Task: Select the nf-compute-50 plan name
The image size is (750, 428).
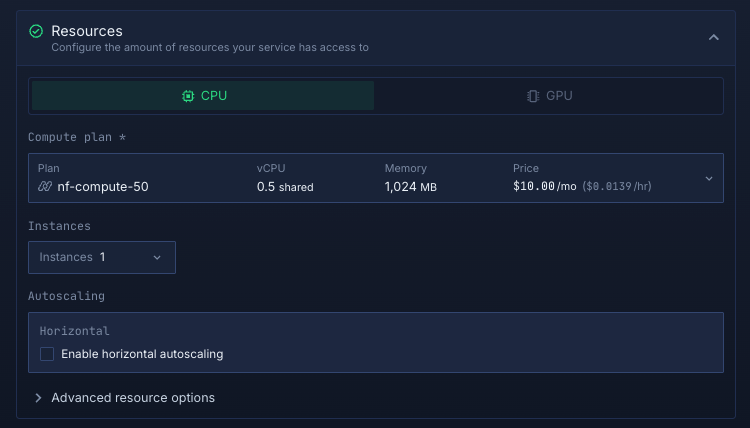Action: point(102,186)
